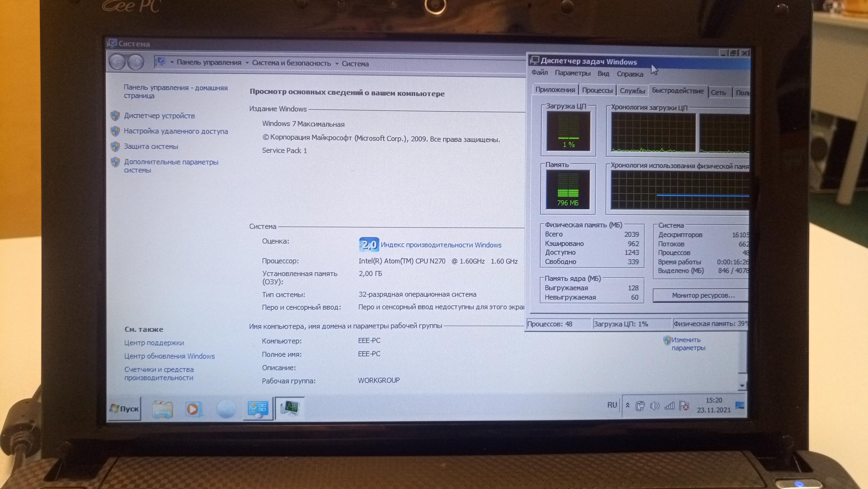
Task: Click the power plug tray icon
Action: pos(640,406)
